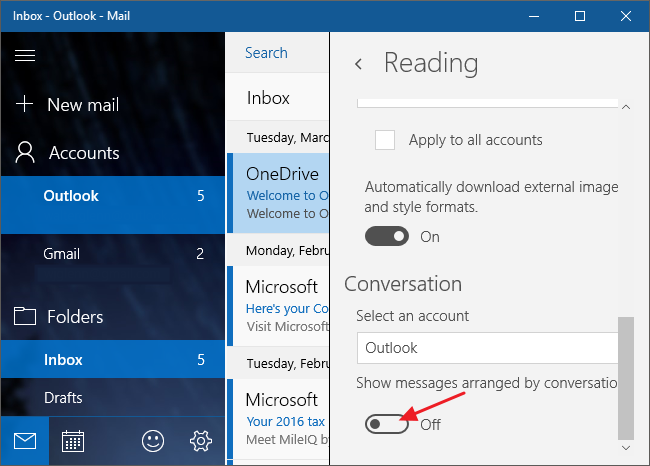Screen dimensions: 650x466
Task: Open the Inbox folder in sidebar
Action: click(x=113, y=359)
